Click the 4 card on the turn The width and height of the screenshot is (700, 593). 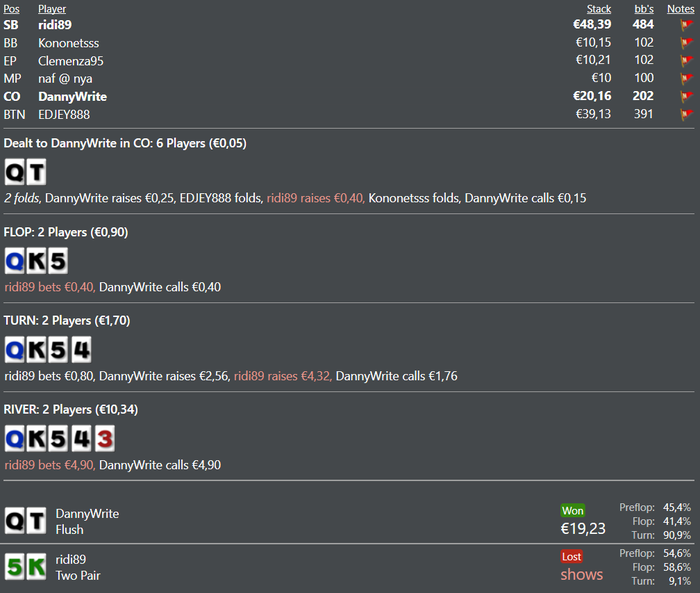coord(81,350)
